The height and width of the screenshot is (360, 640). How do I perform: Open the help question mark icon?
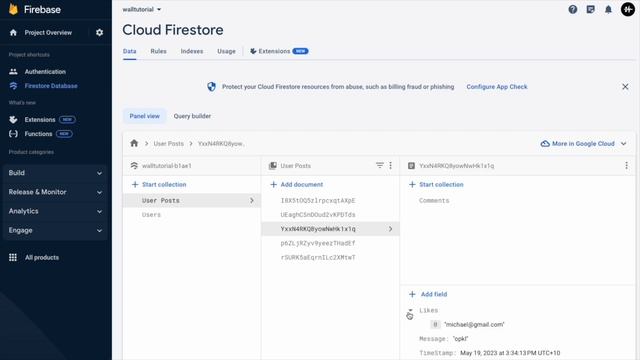click(573, 9)
